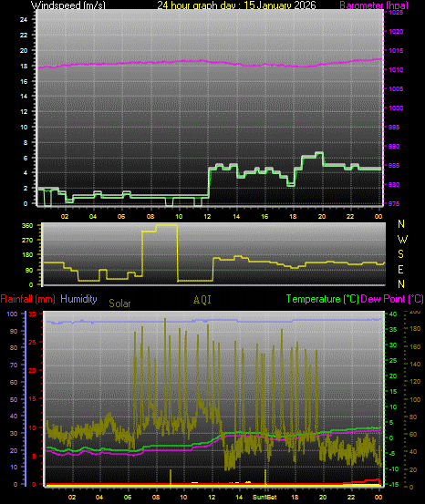Click barometer axis value "1020"
425x504 pixels.
tap(396, 32)
